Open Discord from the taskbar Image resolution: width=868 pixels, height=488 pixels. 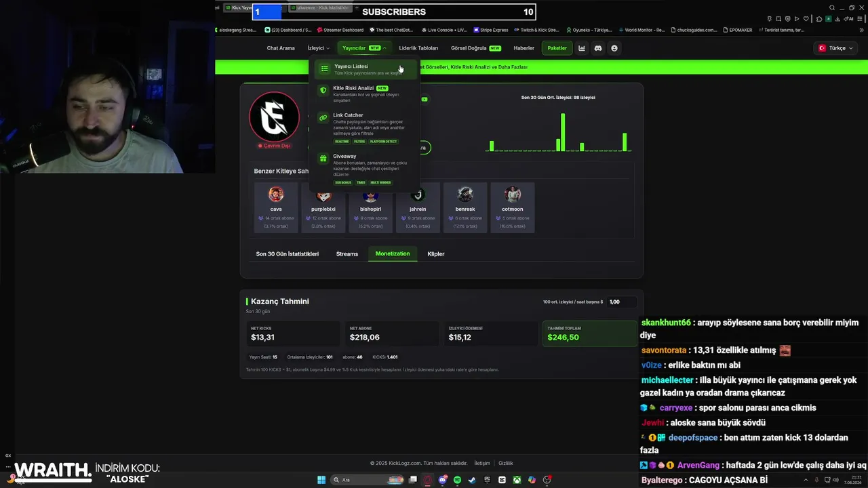point(442,480)
